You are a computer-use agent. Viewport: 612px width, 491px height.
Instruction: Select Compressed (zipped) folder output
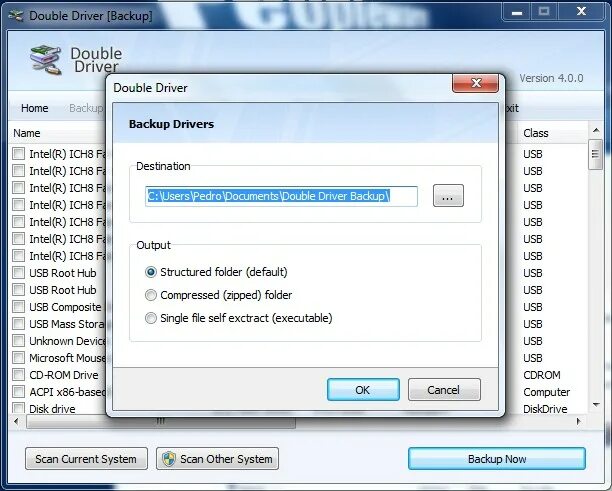218,295
